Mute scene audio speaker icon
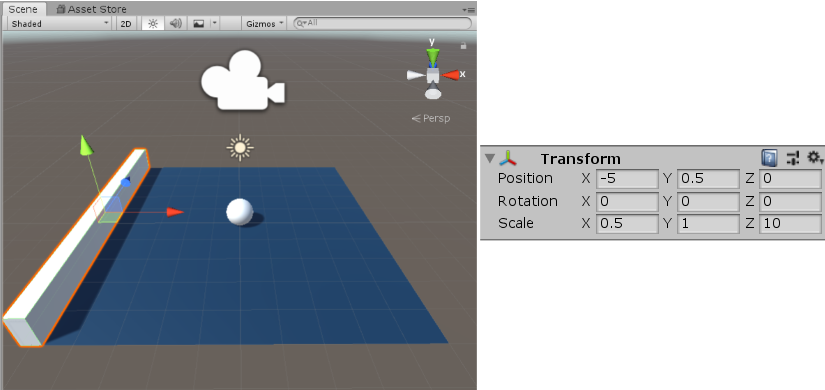This screenshot has height=390, width=825. 176,23
